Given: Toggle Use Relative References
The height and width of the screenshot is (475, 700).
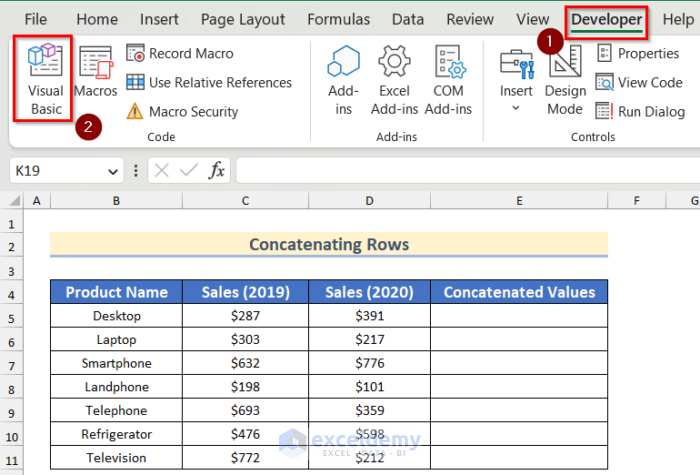Looking at the screenshot, I should click(x=209, y=83).
